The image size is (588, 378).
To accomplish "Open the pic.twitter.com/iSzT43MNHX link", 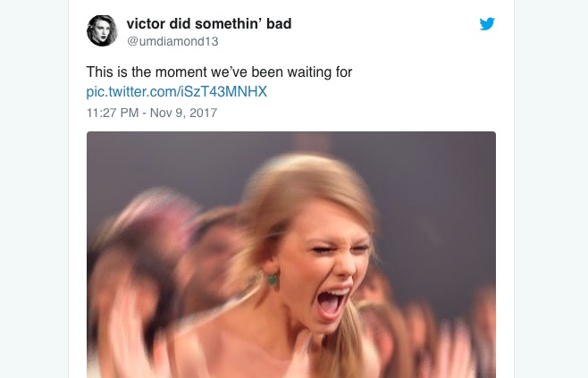I will pos(177,91).
